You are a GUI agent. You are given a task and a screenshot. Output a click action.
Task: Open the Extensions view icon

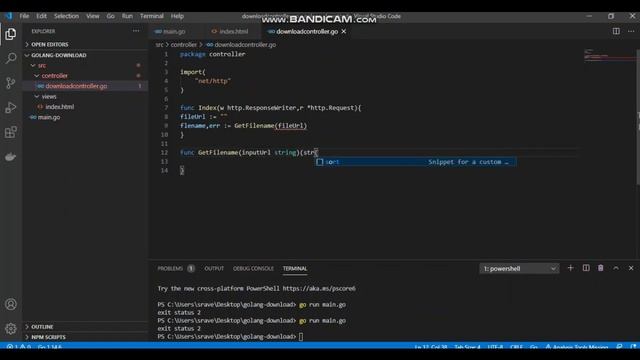pyautogui.click(x=11, y=132)
